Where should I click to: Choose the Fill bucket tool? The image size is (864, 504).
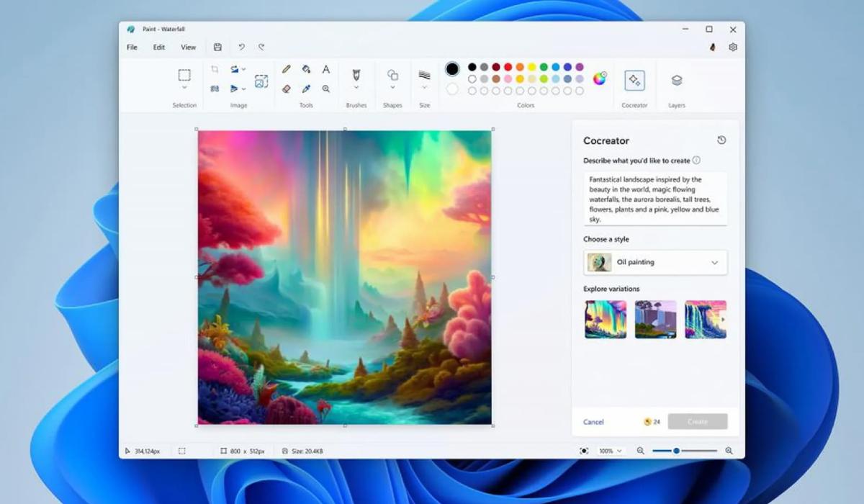(x=306, y=69)
